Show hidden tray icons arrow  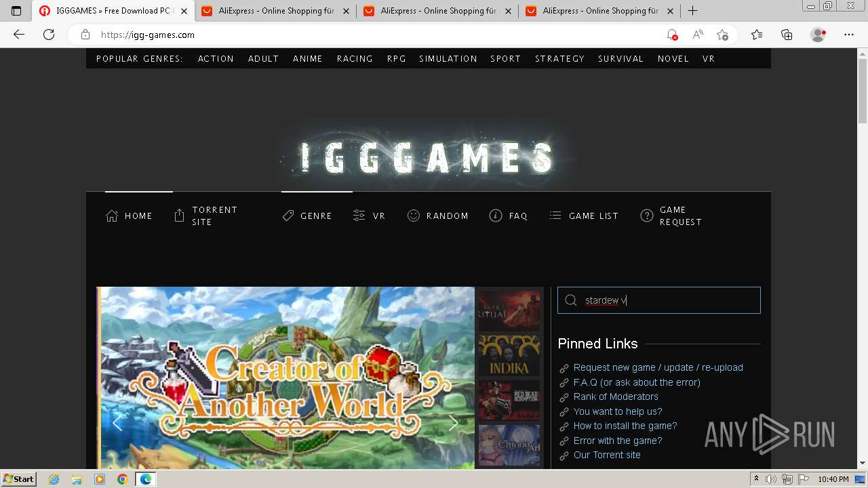point(757,479)
